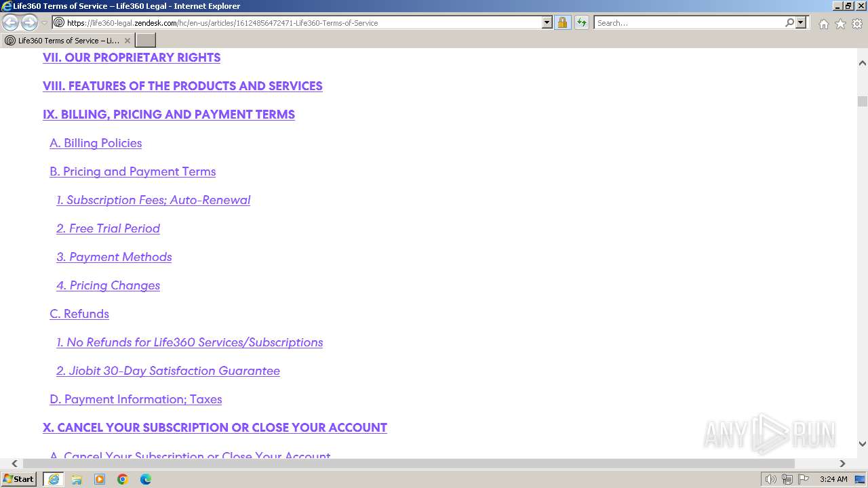
Task: Click the 3:24 AM system clock
Action: point(833,479)
